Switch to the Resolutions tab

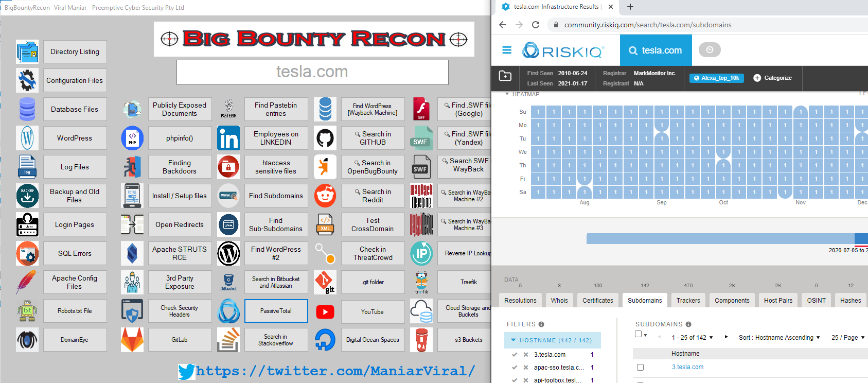click(520, 301)
